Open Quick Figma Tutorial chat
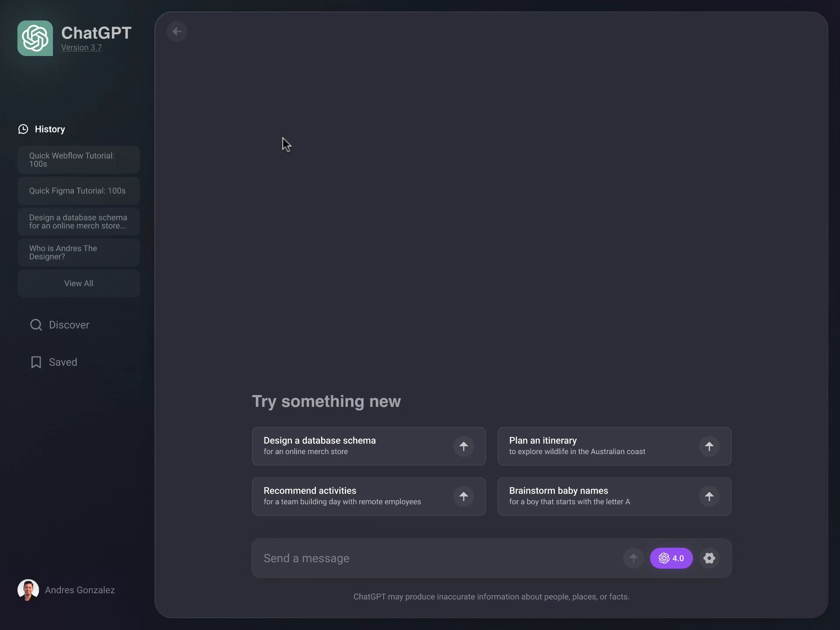Screen dimensions: 840x630 [79, 191]
